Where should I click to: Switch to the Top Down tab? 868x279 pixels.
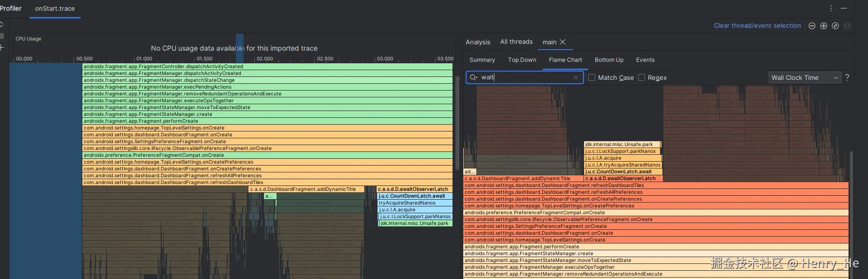click(522, 60)
